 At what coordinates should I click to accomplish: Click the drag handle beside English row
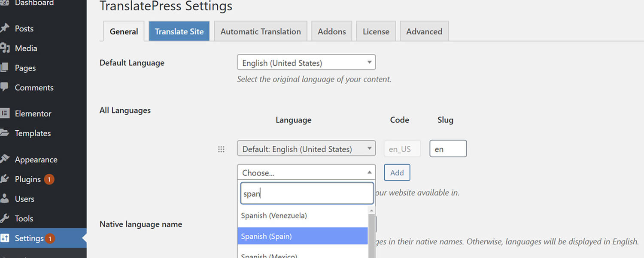[x=221, y=149]
